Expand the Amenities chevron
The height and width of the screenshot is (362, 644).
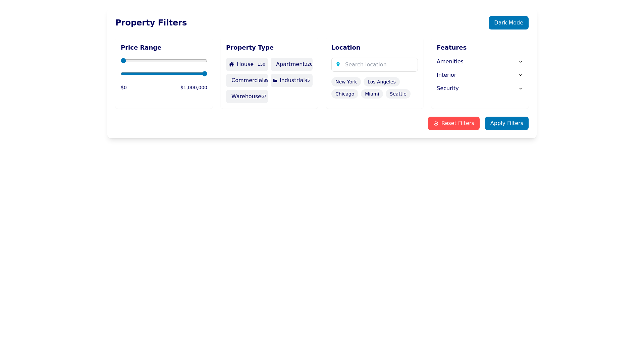(x=520, y=62)
